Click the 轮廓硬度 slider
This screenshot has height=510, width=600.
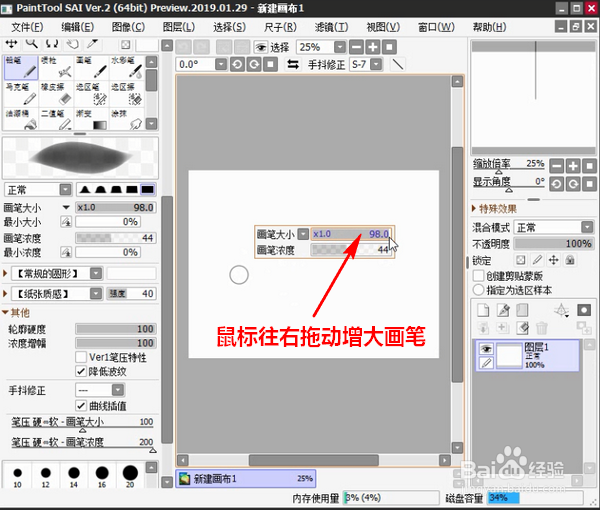116,329
